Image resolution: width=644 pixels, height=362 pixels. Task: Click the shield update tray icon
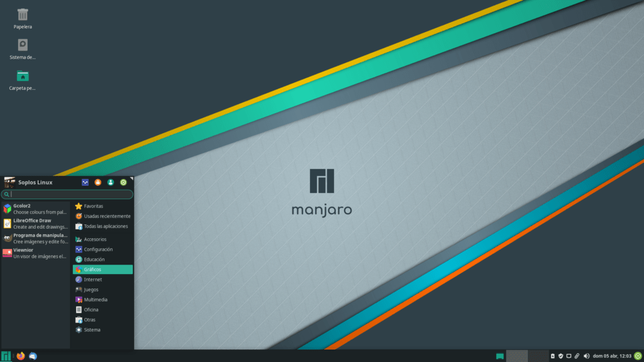(560, 356)
